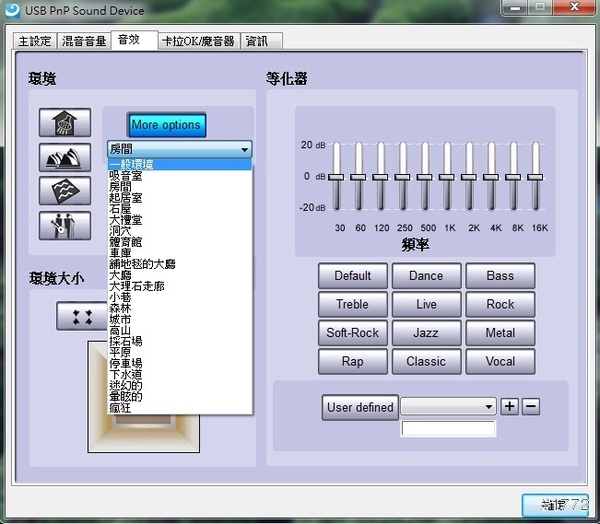The height and width of the screenshot is (524, 600).
Task: Choose 森林 from the environment list
Action: click(120, 308)
